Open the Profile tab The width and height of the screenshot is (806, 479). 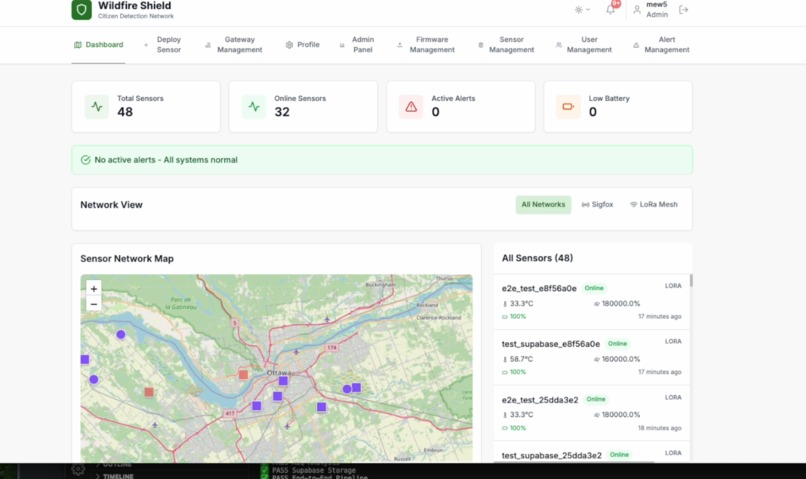coord(303,45)
